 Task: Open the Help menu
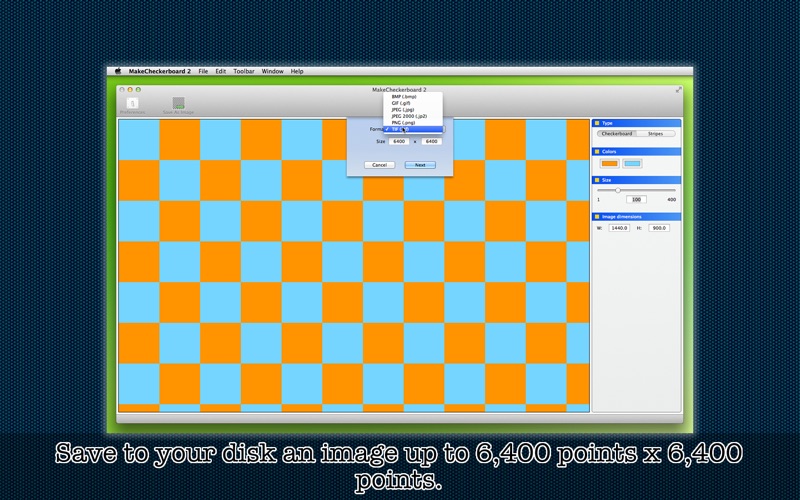[x=297, y=71]
